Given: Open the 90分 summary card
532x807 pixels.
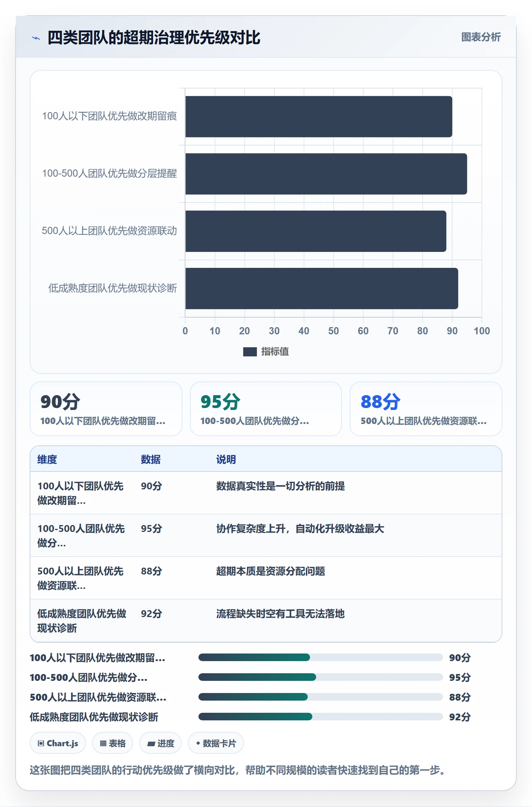Looking at the screenshot, I should [x=106, y=409].
